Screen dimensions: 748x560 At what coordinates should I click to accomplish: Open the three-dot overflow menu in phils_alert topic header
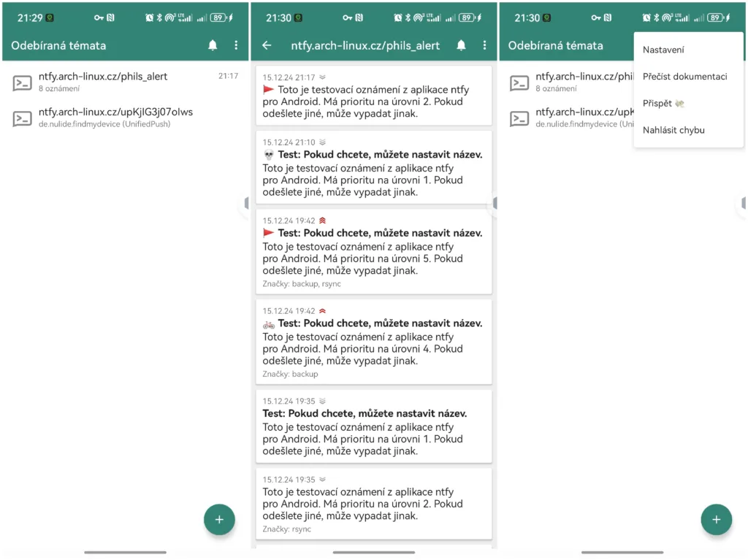pos(484,45)
